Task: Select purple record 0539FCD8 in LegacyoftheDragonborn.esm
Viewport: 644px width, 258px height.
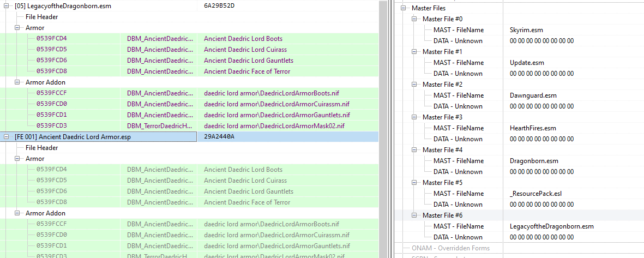Action: (x=52, y=71)
